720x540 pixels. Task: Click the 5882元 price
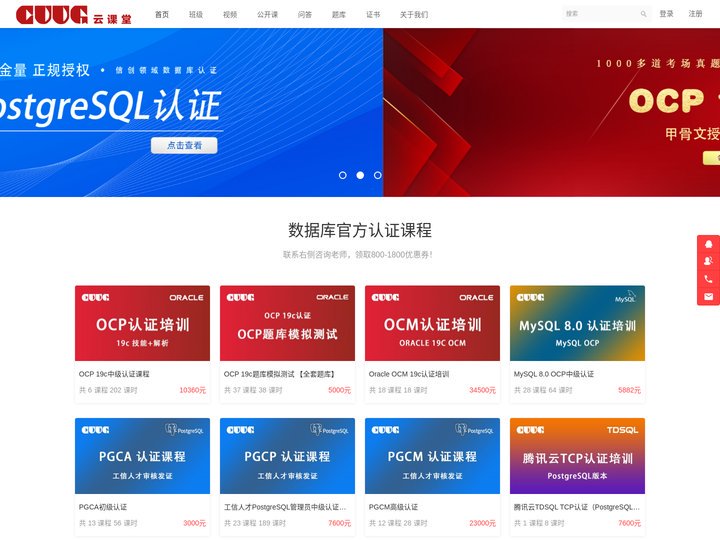point(629,390)
